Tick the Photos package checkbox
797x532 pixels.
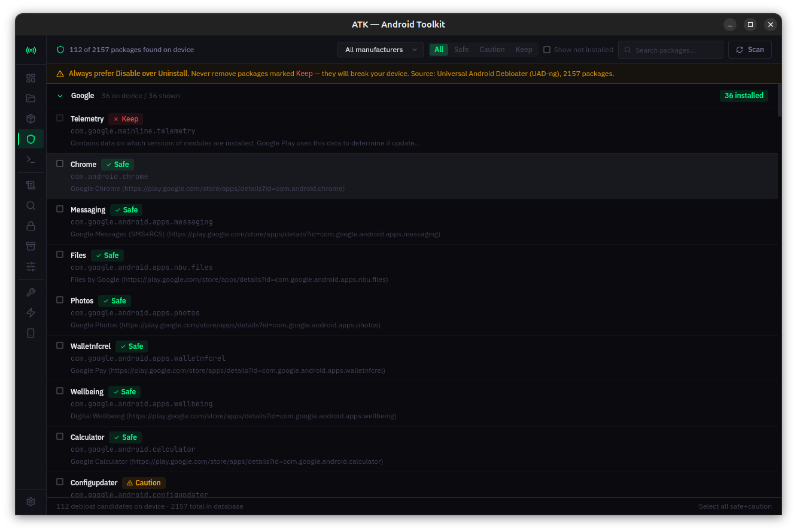click(x=60, y=300)
